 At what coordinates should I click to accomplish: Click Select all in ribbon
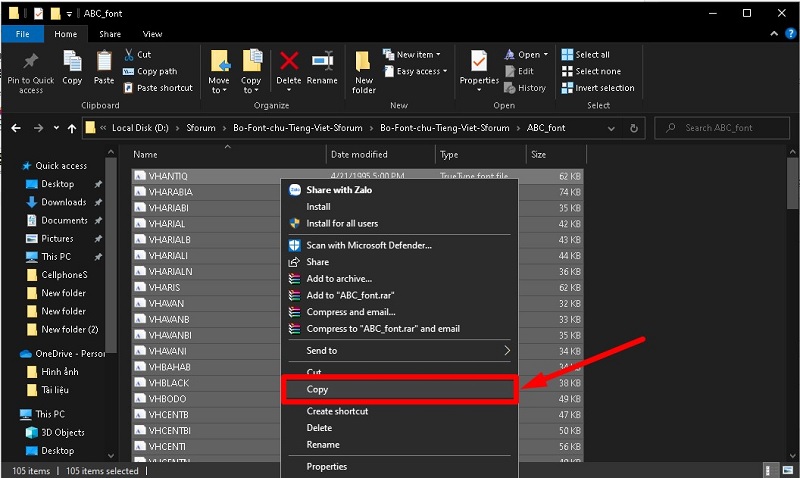(x=585, y=55)
